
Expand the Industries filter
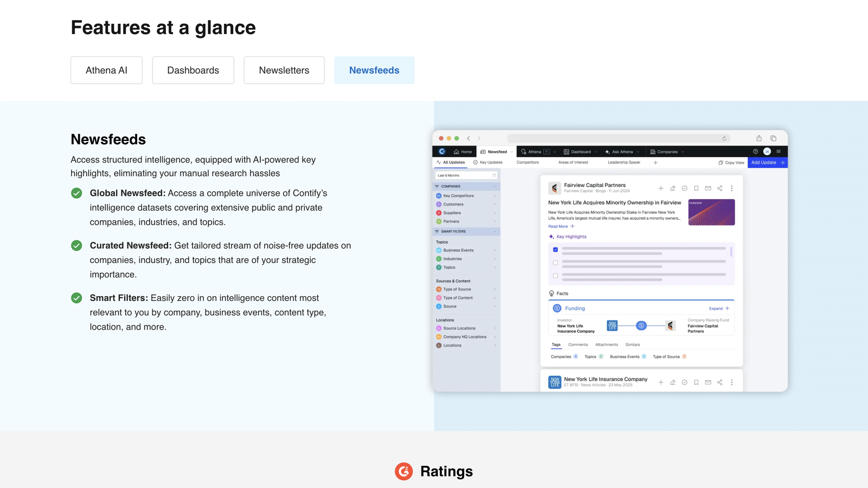pos(466,259)
